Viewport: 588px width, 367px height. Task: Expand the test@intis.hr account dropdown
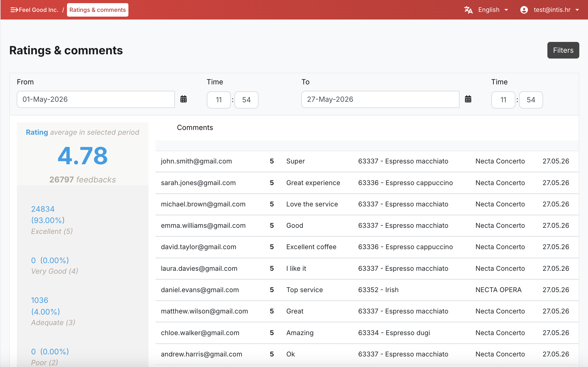(556, 10)
